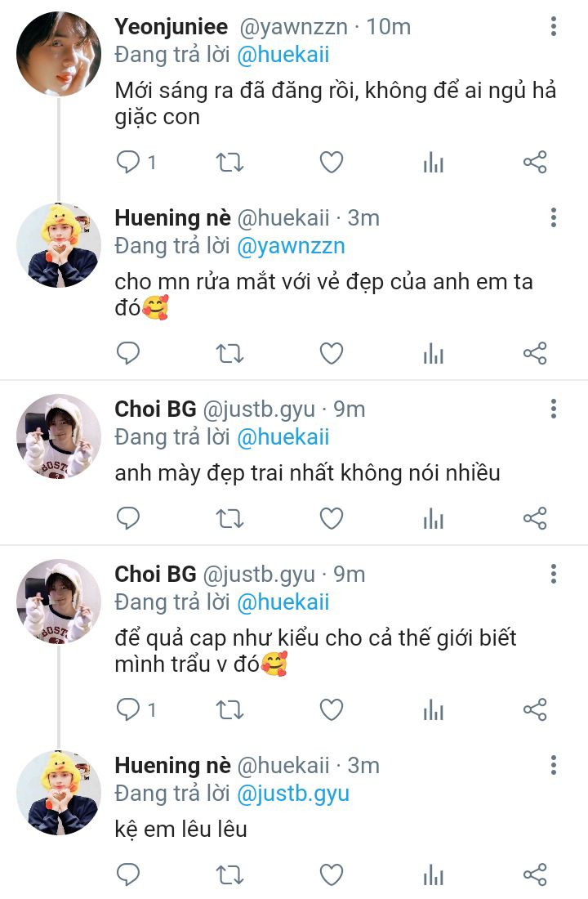Like Yeonjuniee's tweet with heart icon
588x899 pixels.
[332, 163]
